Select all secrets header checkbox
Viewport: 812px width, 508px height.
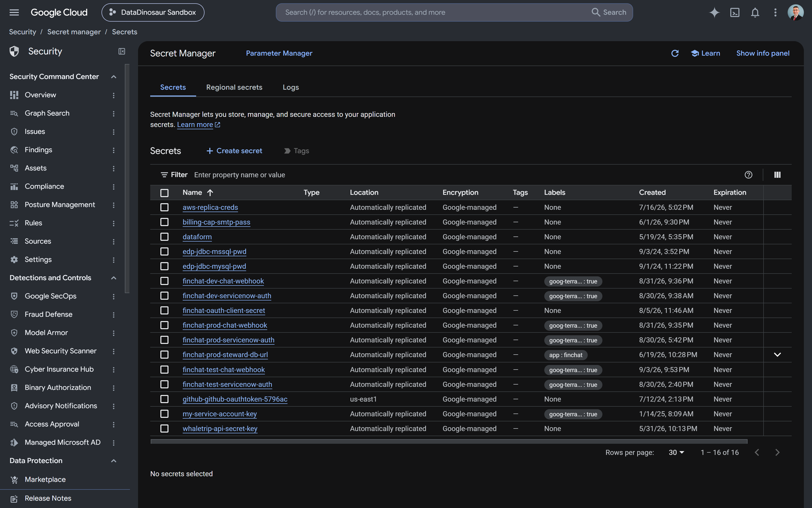click(164, 193)
